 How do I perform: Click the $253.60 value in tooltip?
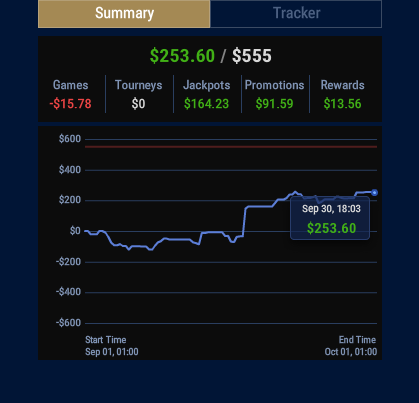point(331,228)
